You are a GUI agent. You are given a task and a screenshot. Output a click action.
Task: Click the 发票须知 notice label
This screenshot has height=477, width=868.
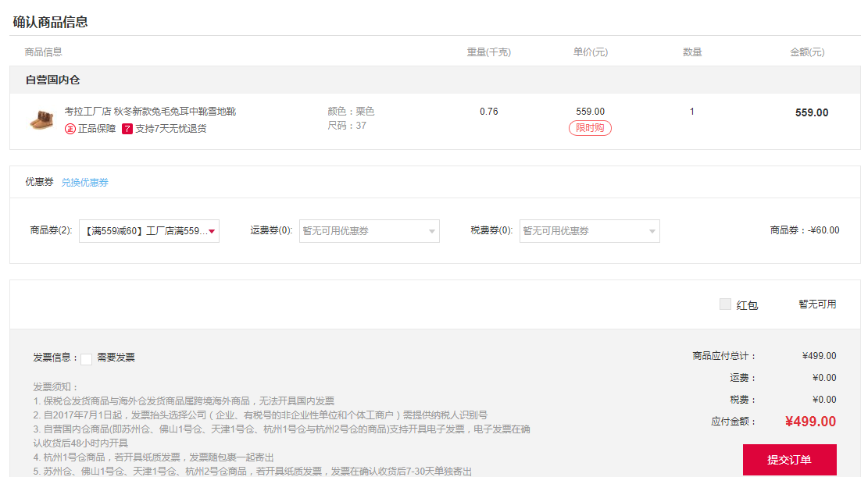pyautogui.click(x=55, y=386)
